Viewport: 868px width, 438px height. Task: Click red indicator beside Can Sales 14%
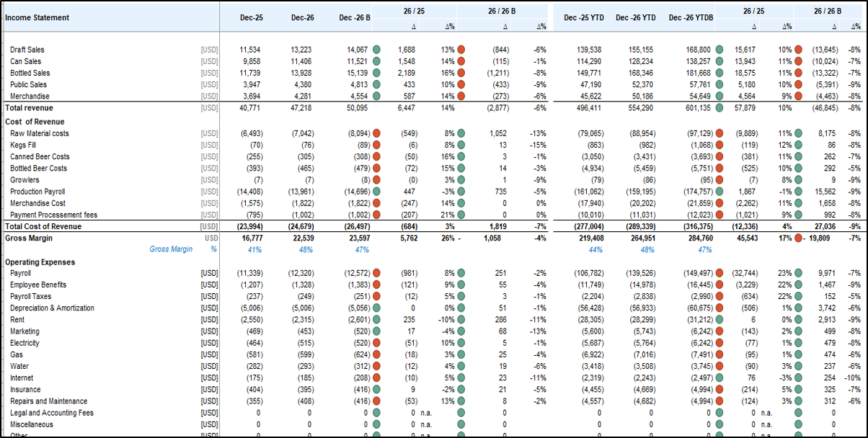click(x=461, y=61)
